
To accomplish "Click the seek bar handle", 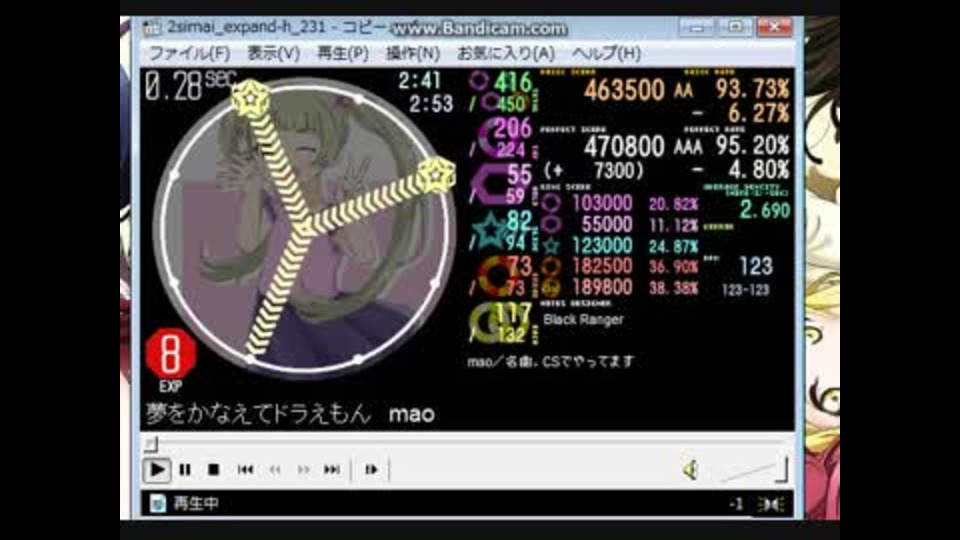I will pyautogui.click(x=151, y=443).
